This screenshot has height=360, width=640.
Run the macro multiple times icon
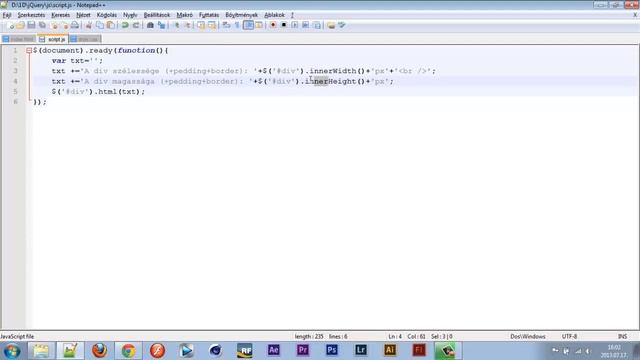305,25
